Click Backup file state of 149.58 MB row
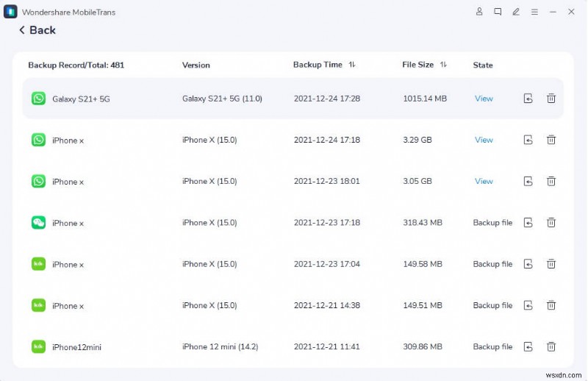This screenshot has height=381, width=588. [492, 264]
